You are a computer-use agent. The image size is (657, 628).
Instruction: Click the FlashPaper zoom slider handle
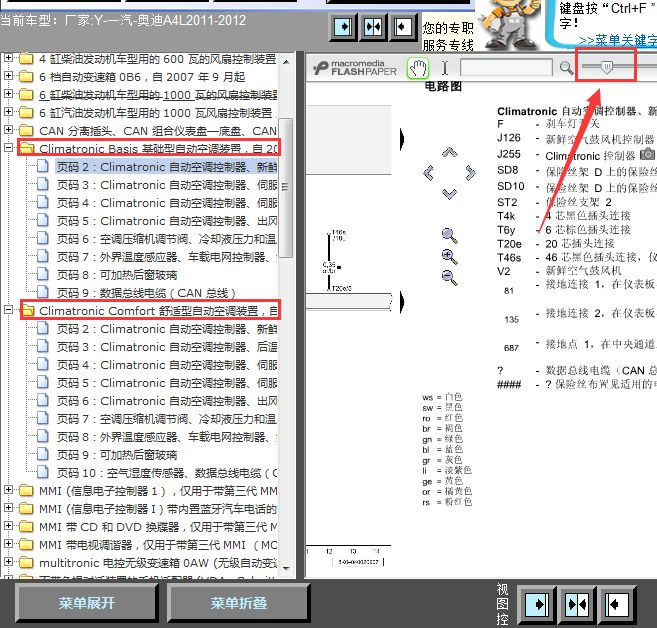point(606,66)
